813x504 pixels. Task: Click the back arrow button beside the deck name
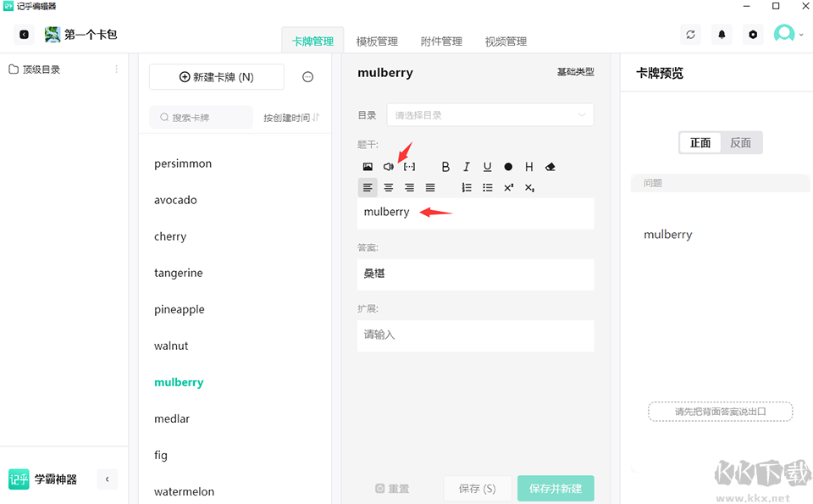pyautogui.click(x=24, y=35)
